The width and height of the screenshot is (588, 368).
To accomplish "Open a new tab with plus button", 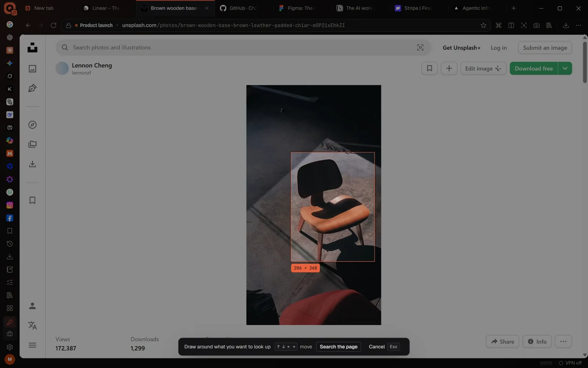I will pos(513,8).
